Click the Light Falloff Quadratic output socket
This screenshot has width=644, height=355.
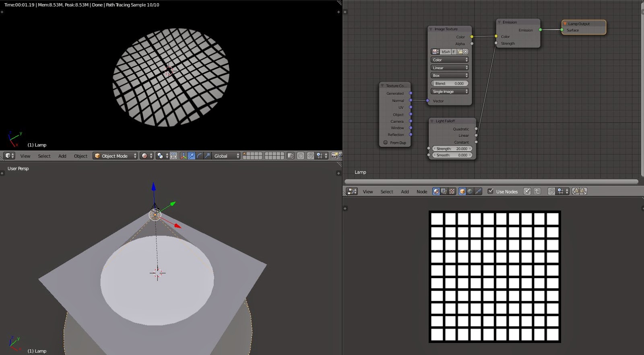pos(476,129)
